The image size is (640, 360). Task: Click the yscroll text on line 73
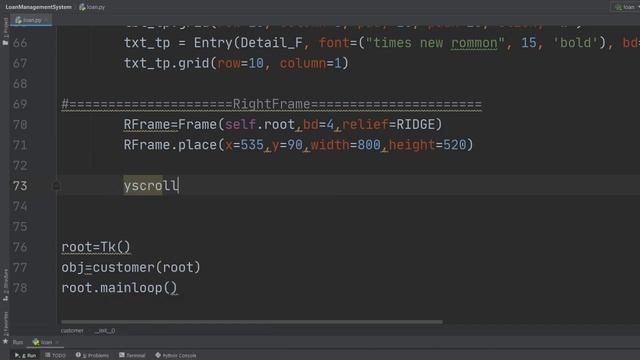(151, 186)
